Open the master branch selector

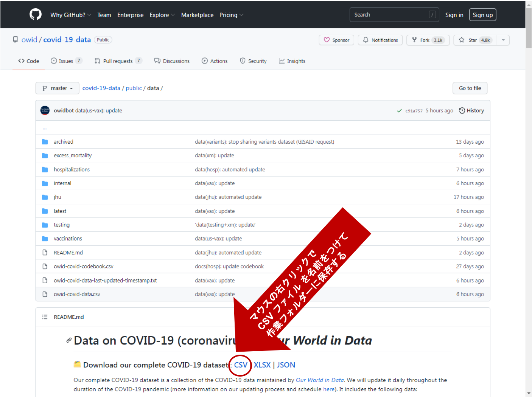click(x=58, y=88)
